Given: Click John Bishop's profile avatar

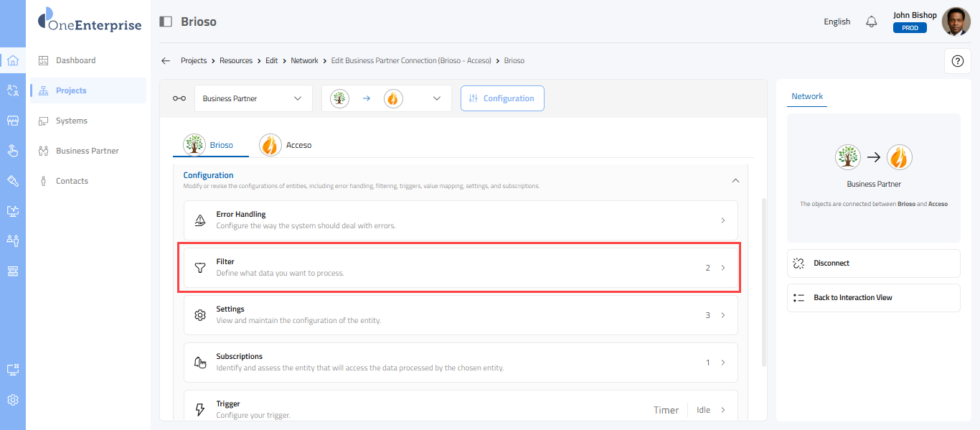Looking at the screenshot, I should [956, 22].
